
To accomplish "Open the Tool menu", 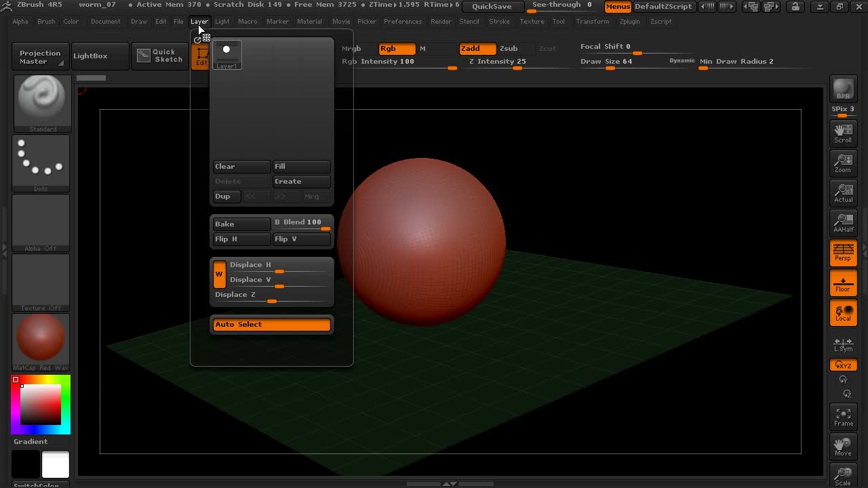I will tap(558, 22).
